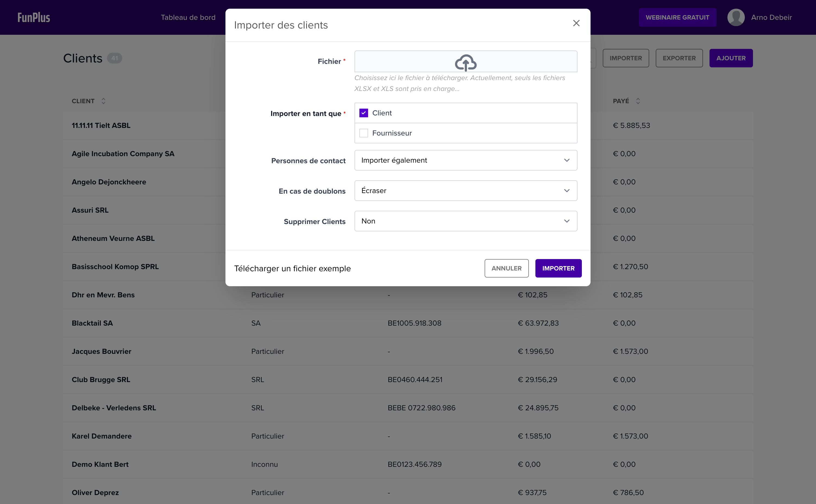This screenshot has height=504, width=816.
Task: Click the FunPlus logo
Action: click(34, 17)
